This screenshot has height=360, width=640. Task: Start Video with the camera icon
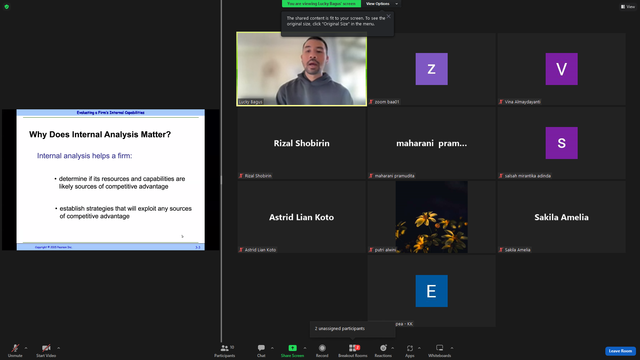pyautogui.click(x=46, y=350)
